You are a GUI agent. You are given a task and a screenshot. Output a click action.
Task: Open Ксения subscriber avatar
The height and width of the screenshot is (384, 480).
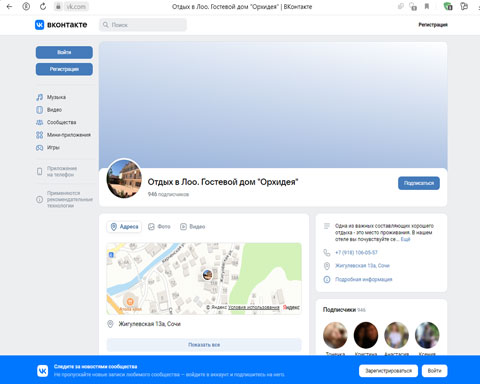[427, 335]
